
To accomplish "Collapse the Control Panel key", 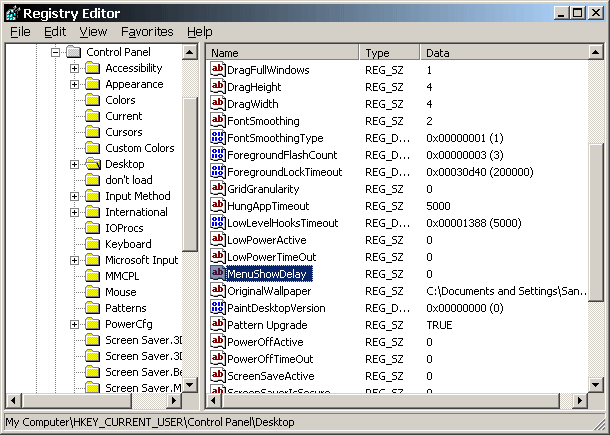I will click(57, 52).
